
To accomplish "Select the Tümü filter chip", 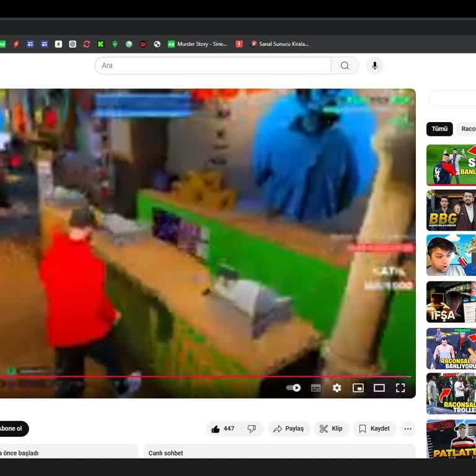I will pyautogui.click(x=439, y=129).
